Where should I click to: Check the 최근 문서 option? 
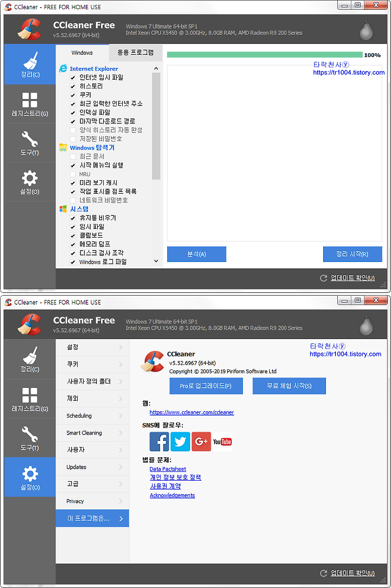click(73, 156)
